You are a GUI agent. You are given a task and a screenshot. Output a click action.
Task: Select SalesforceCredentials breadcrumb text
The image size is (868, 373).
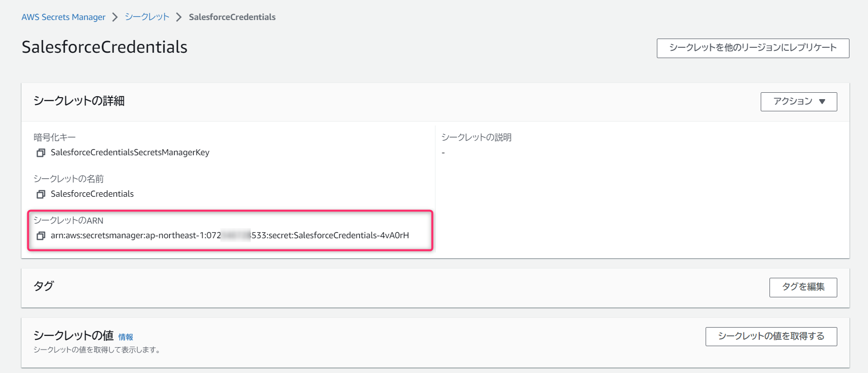(232, 17)
